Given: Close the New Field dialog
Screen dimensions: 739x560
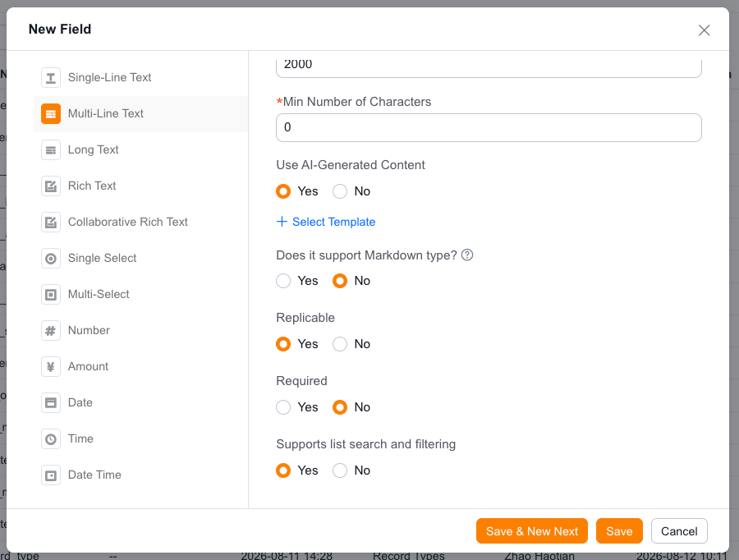Looking at the screenshot, I should pyautogui.click(x=705, y=30).
